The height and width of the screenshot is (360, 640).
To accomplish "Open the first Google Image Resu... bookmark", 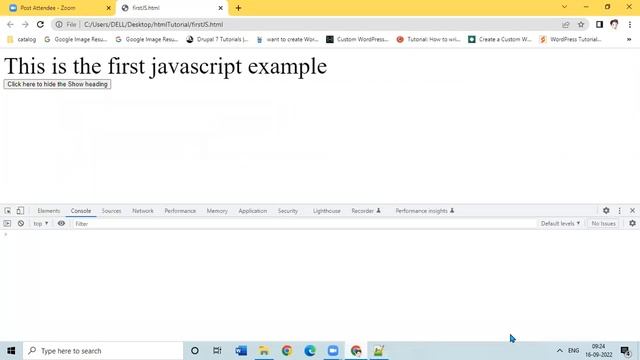I will (x=76, y=40).
